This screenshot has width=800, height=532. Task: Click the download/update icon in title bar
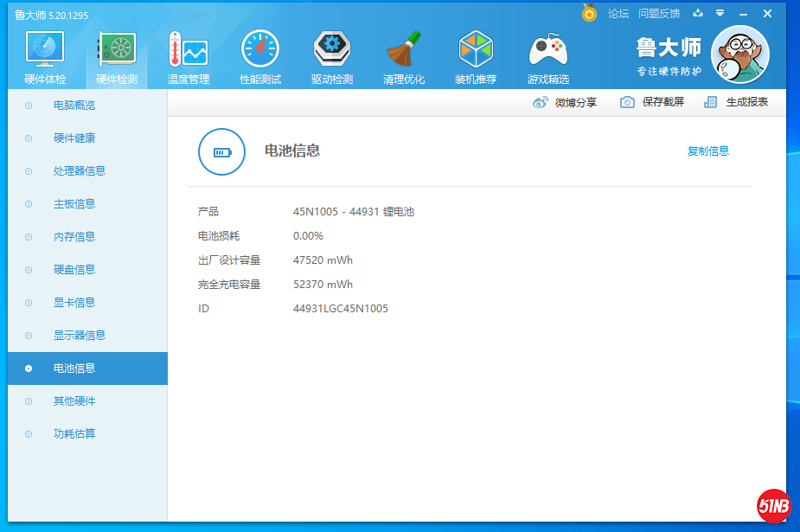[x=699, y=13]
